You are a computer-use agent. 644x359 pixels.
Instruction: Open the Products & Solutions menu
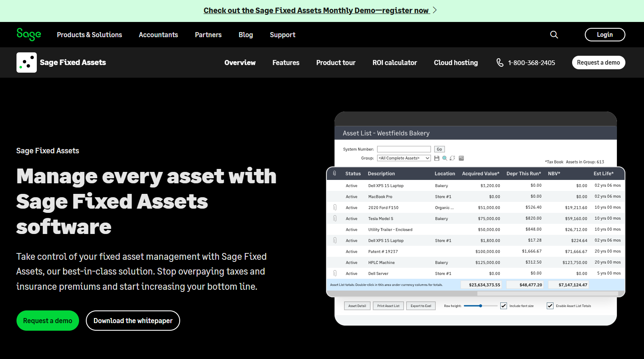[x=89, y=35]
